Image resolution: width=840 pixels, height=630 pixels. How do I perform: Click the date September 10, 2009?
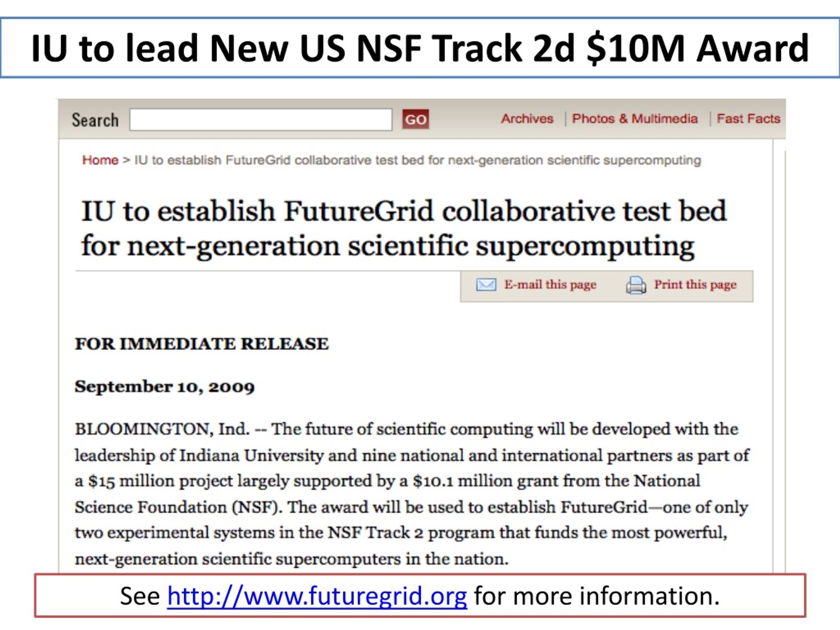pos(164,387)
